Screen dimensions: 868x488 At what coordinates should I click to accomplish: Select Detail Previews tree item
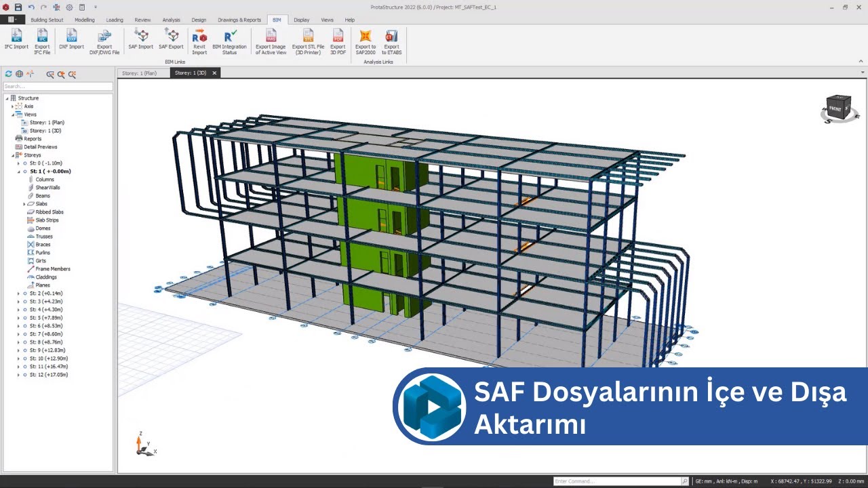coord(41,147)
